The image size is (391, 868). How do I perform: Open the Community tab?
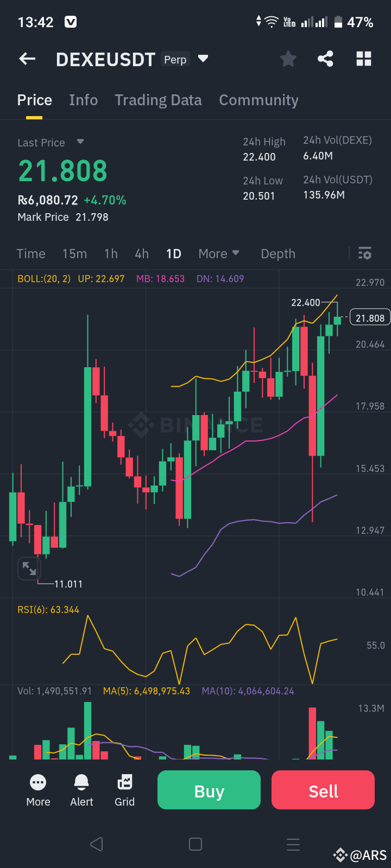click(258, 100)
